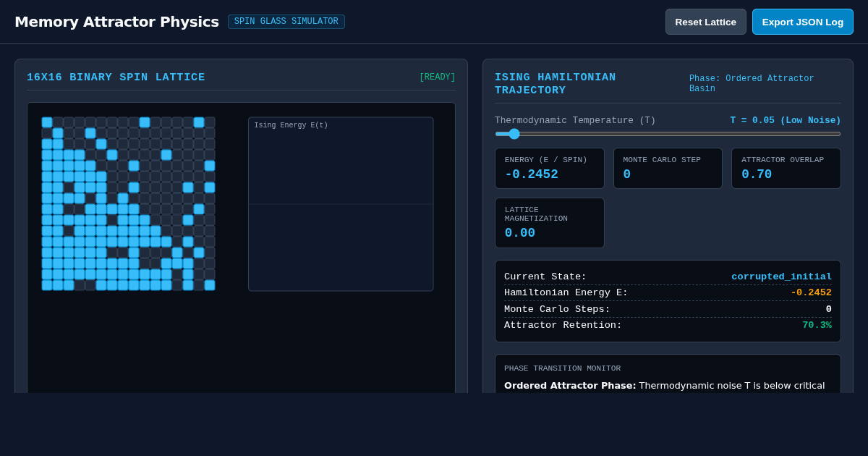Export the JSON log

click(803, 22)
